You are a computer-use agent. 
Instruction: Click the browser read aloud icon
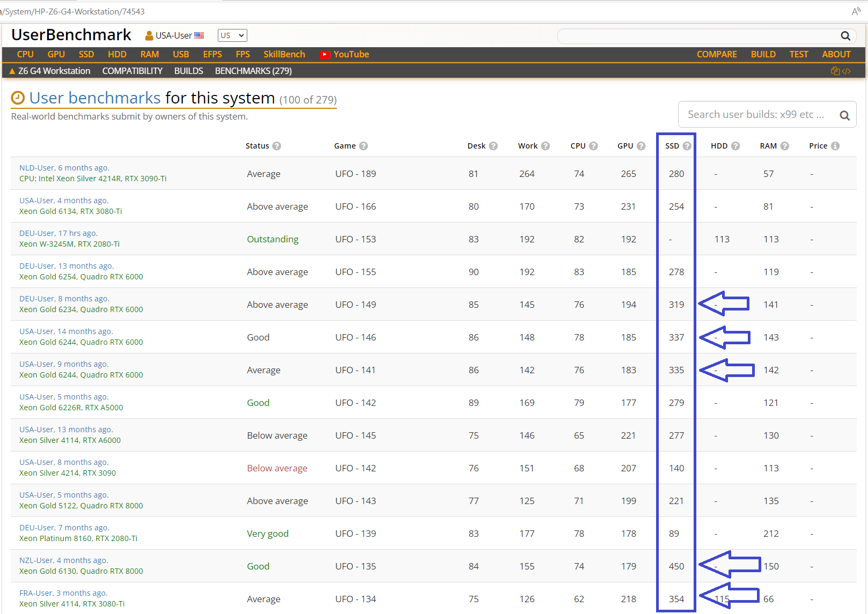point(856,11)
